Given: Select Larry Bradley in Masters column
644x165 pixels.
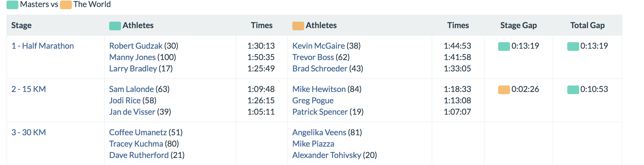Looking at the screenshot, I should [133, 69].
